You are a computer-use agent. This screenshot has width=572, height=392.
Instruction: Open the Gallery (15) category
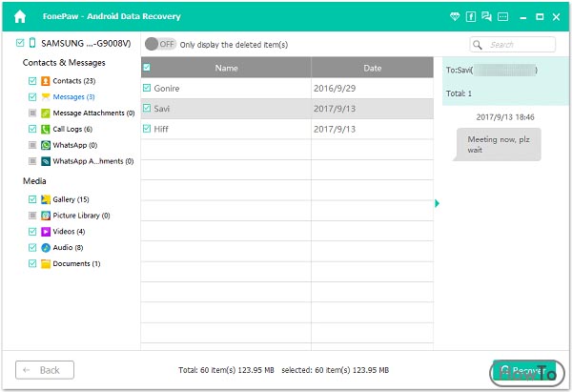pos(71,199)
